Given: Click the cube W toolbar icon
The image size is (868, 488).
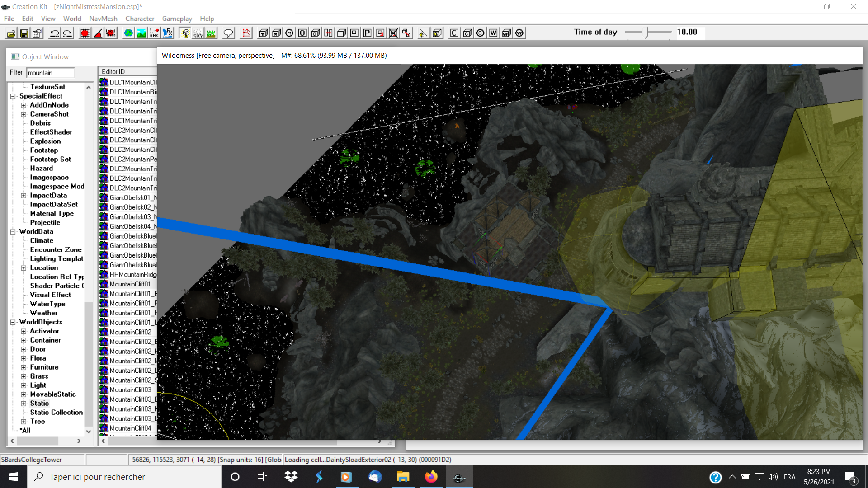Looking at the screenshot, I should [507, 33].
